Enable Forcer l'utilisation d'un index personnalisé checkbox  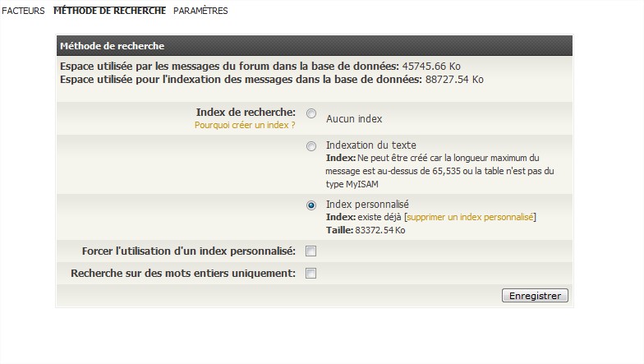(x=310, y=251)
